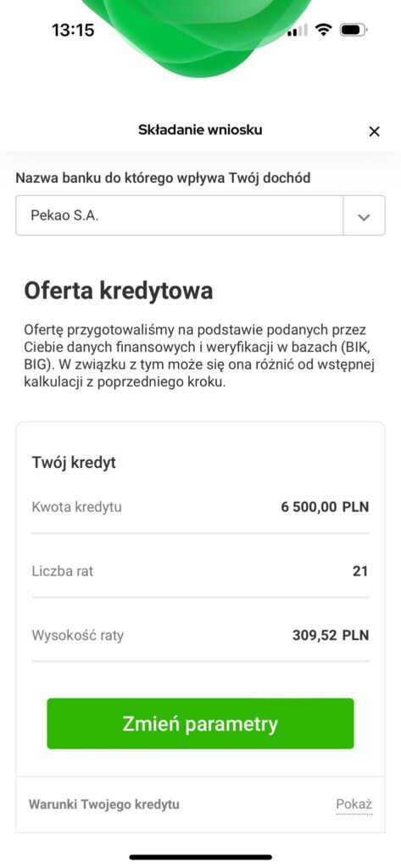Viewport: 401px width, 868px height.
Task: Close the Składanie wniosku form
Action: [x=375, y=131]
